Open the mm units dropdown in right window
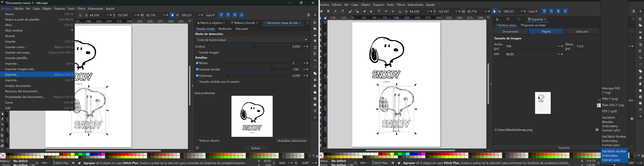 point(533,12)
